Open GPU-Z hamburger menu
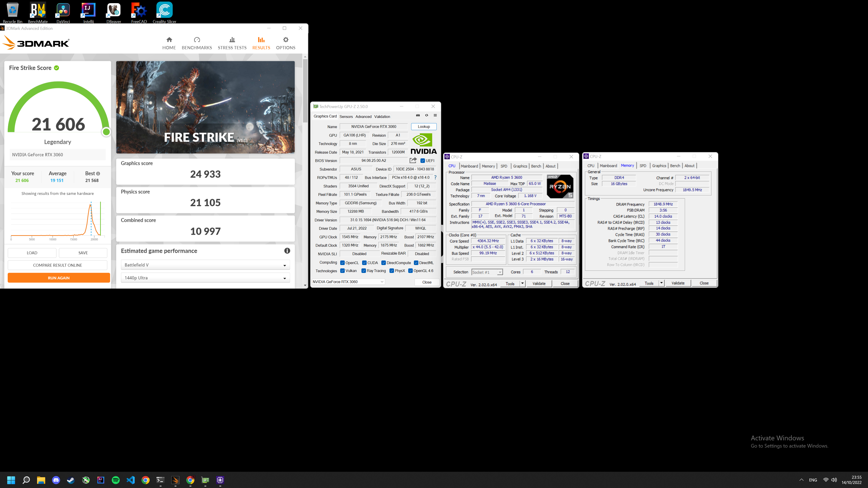This screenshot has width=868, height=488. click(435, 115)
